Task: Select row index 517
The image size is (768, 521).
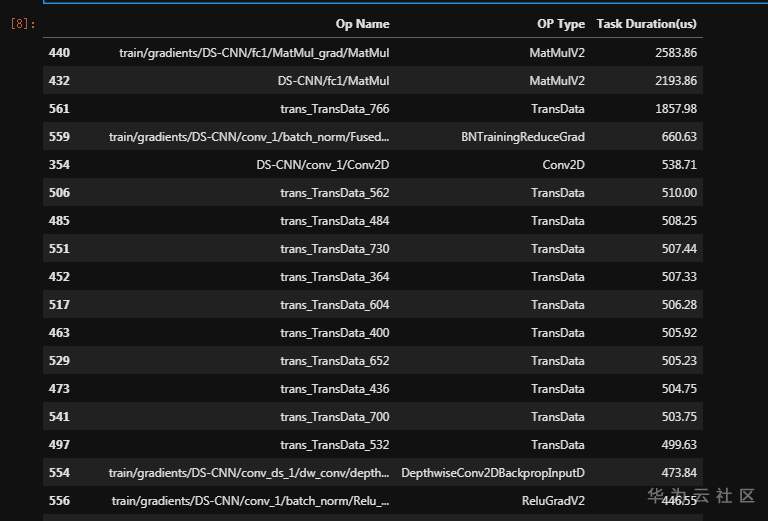Action: 59,305
